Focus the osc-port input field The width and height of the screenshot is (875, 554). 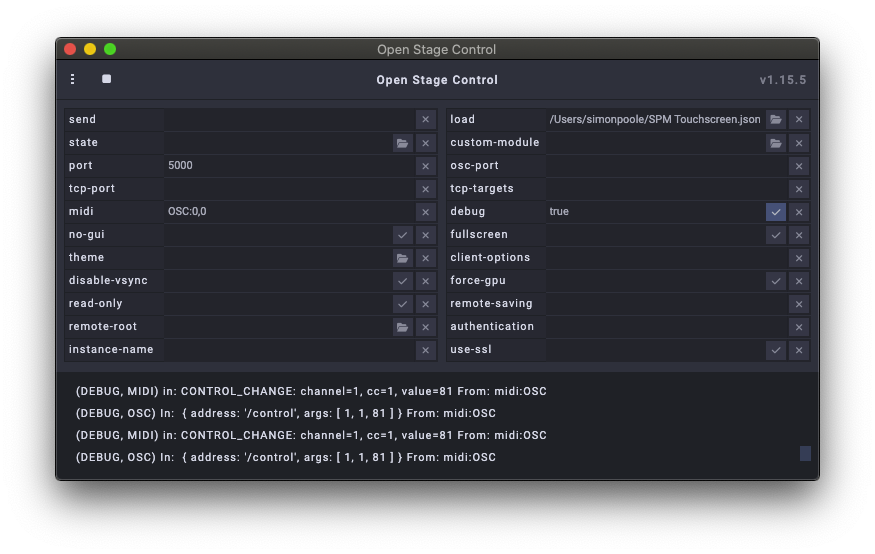tap(666, 166)
